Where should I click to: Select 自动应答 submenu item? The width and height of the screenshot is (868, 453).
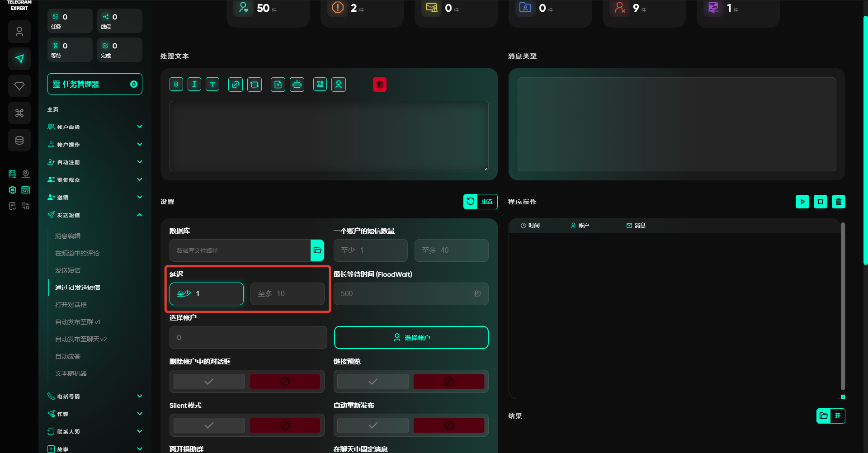coord(68,356)
